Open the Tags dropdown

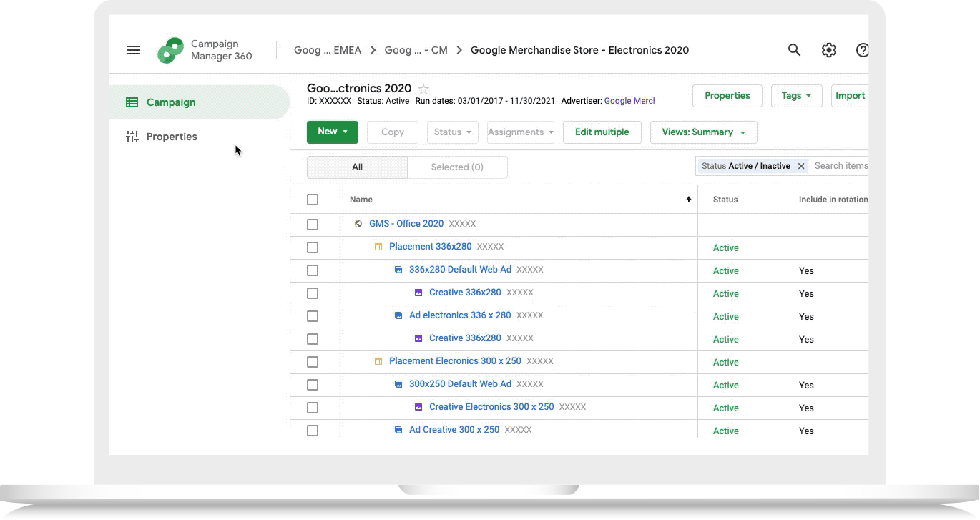[797, 96]
